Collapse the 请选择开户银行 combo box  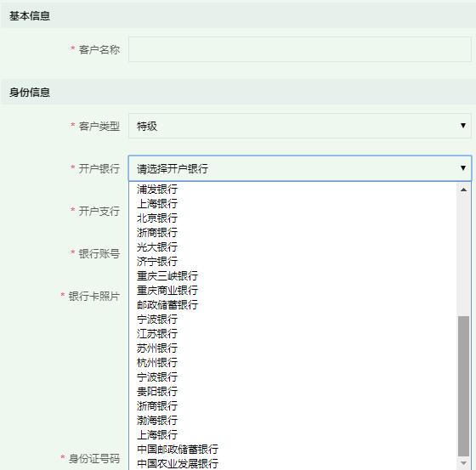pyautogui.click(x=299, y=168)
